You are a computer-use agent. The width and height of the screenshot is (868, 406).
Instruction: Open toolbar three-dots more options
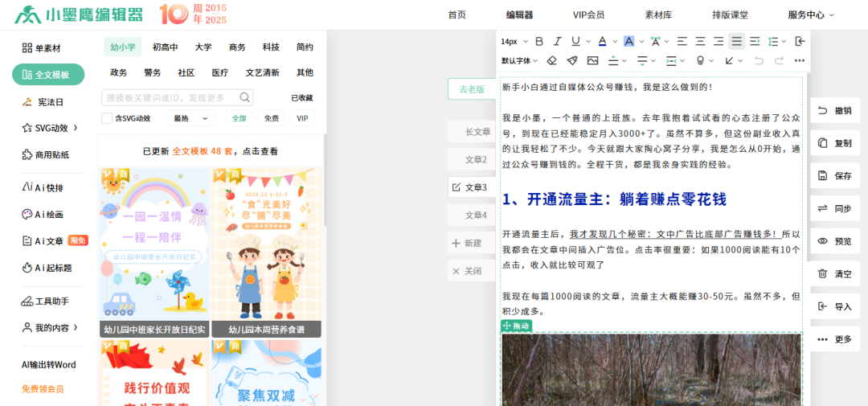coord(800,60)
